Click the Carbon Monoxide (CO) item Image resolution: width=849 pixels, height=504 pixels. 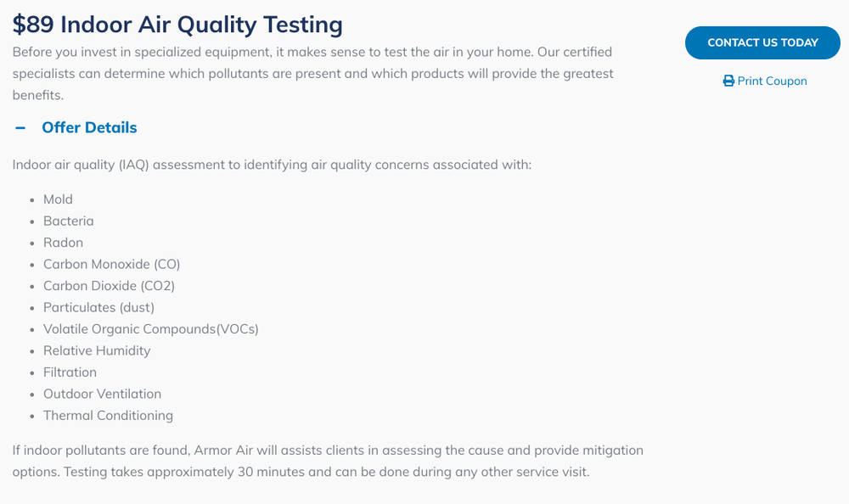(111, 265)
